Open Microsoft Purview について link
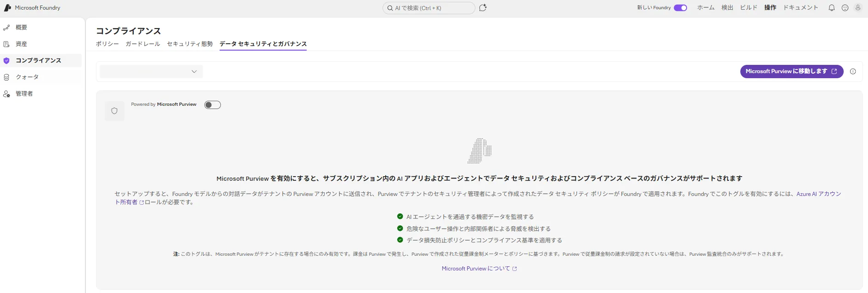868x293 pixels. point(479,269)
